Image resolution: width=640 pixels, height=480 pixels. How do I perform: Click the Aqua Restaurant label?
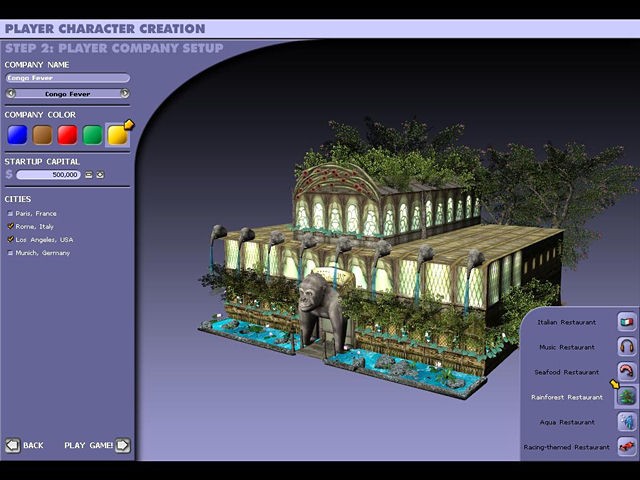click(x=568, y=422)
